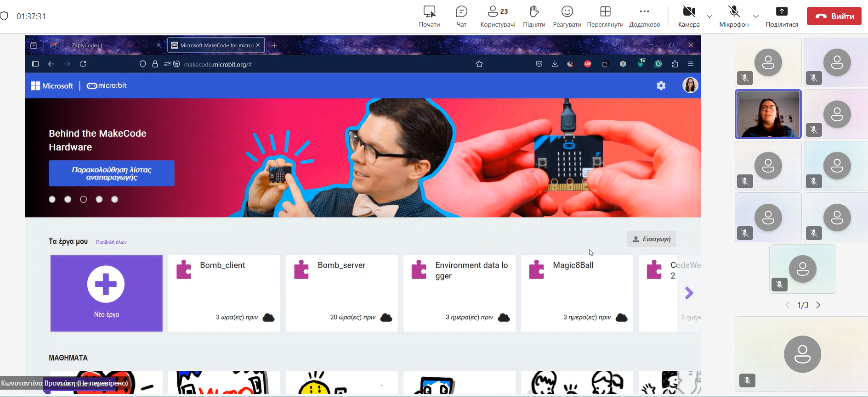Raise hand with the Підняти icon
This screenshot has height=397, width=868.
click(534, 16)
